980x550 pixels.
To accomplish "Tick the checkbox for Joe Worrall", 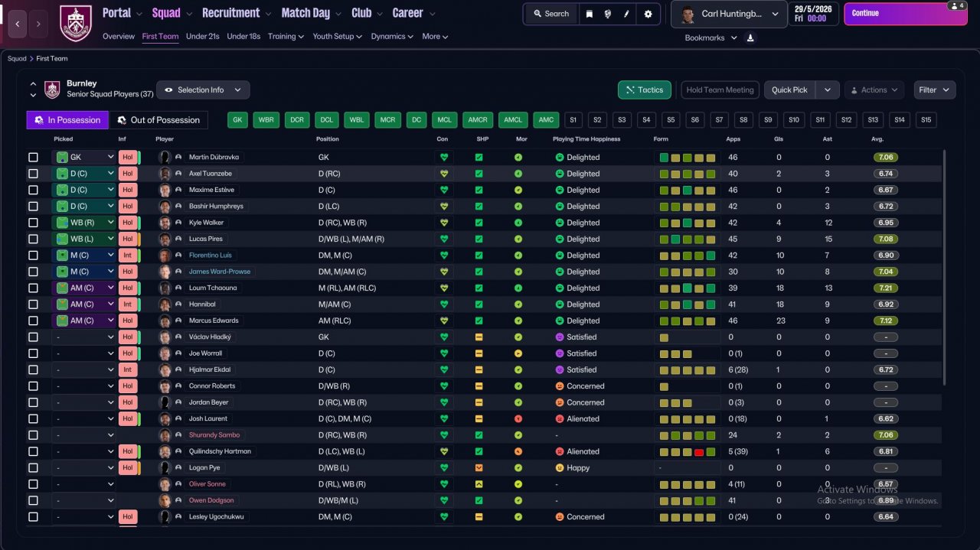I will (33, 353).
